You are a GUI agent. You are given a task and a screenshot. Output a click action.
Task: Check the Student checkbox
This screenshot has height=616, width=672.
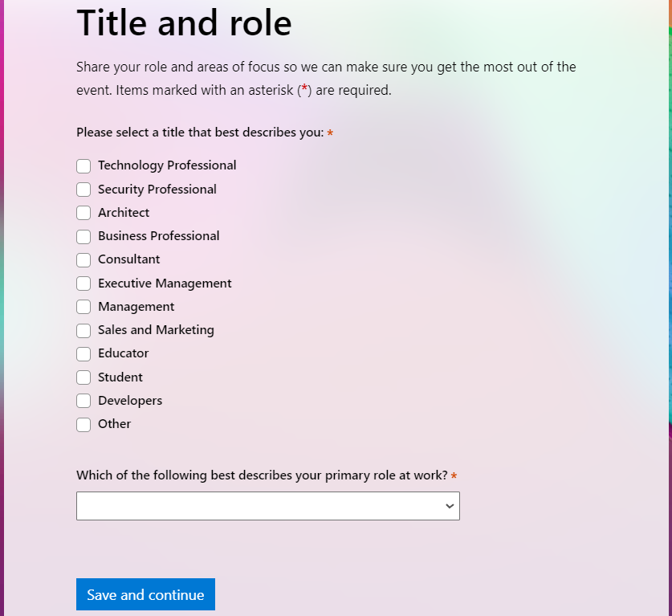[x=83, y=377]
